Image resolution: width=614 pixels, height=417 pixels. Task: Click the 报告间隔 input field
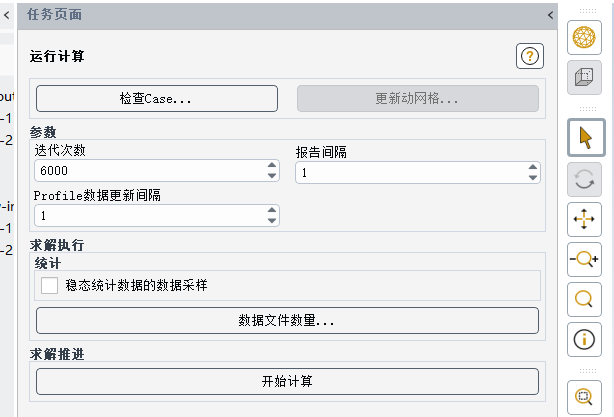[410, 173]
